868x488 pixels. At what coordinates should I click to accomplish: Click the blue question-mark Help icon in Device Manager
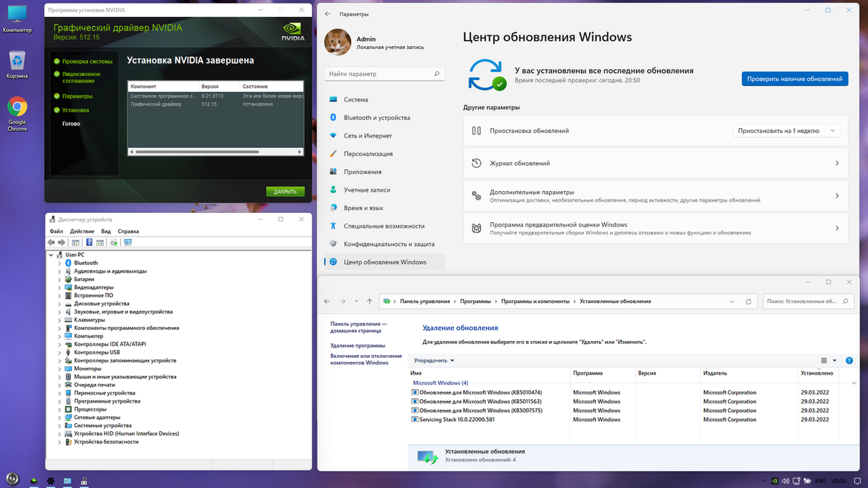(89, 242)
